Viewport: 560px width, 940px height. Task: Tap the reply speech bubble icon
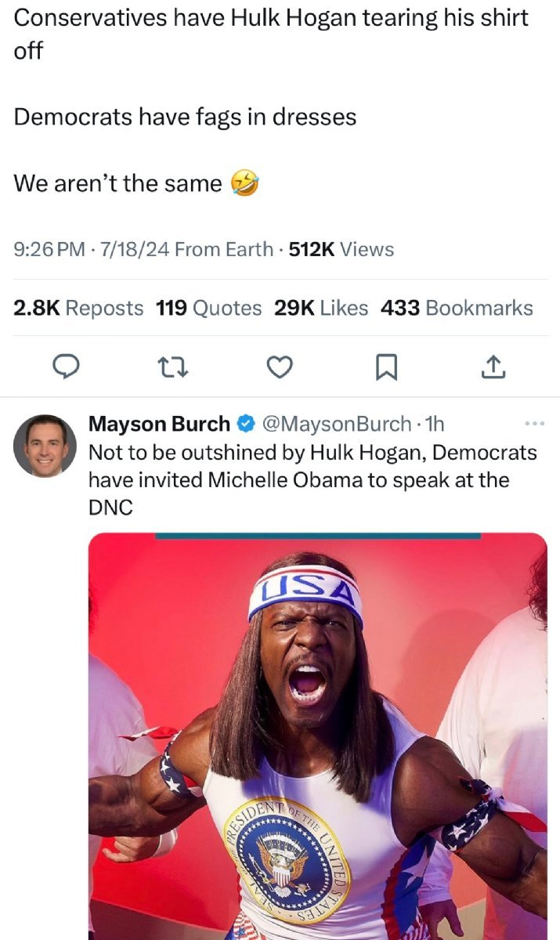pyautogui.click(x=68, y=367)
